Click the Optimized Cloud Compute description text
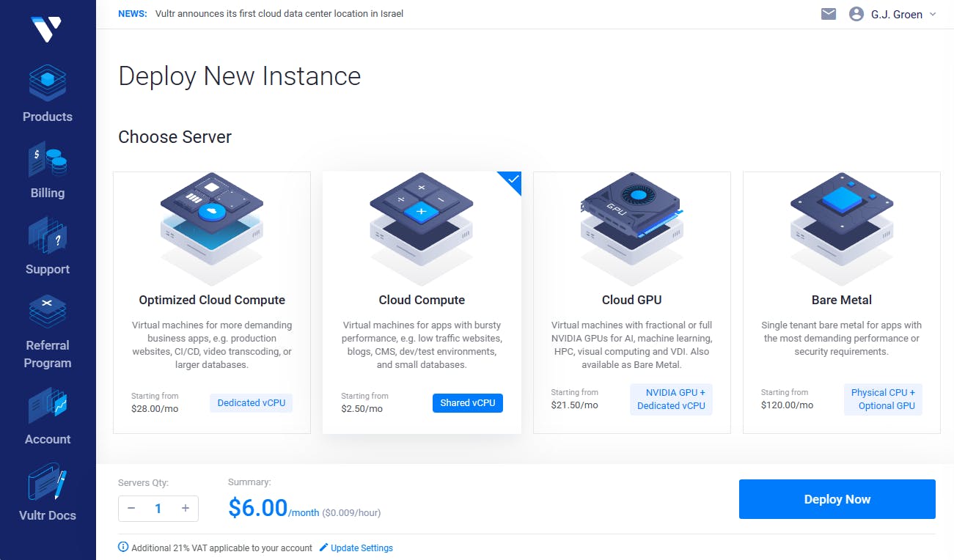This screenshot has height=560, width=954. [x=212, y=345]
